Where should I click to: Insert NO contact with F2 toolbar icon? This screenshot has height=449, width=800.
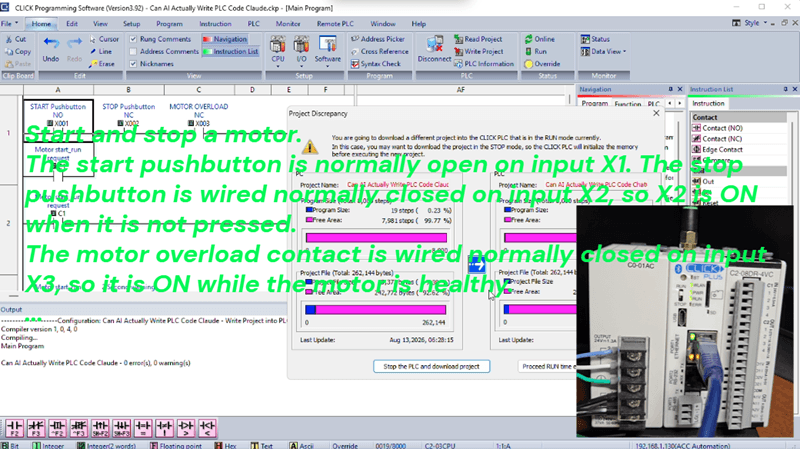[14, 428]
